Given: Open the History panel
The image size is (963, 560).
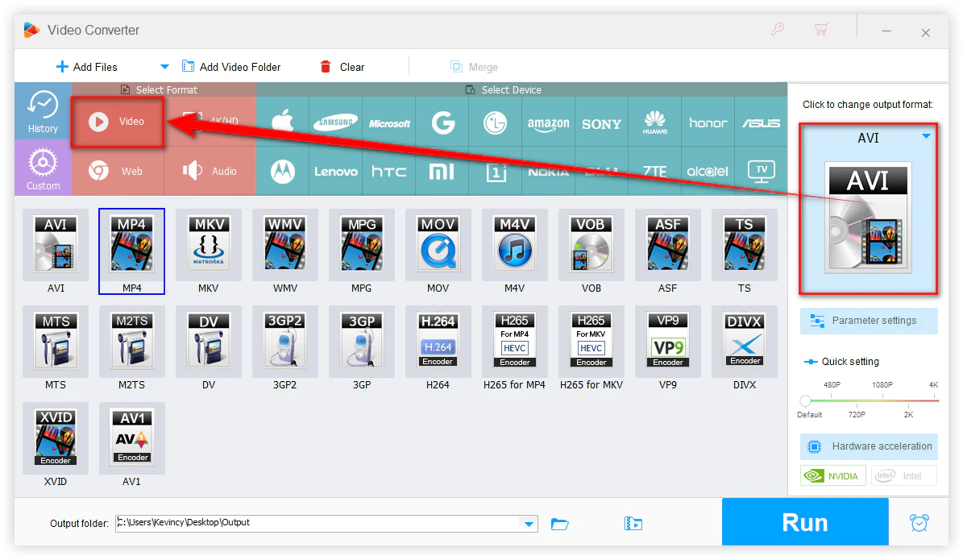Looking at the screenshot, I should 43,111.
